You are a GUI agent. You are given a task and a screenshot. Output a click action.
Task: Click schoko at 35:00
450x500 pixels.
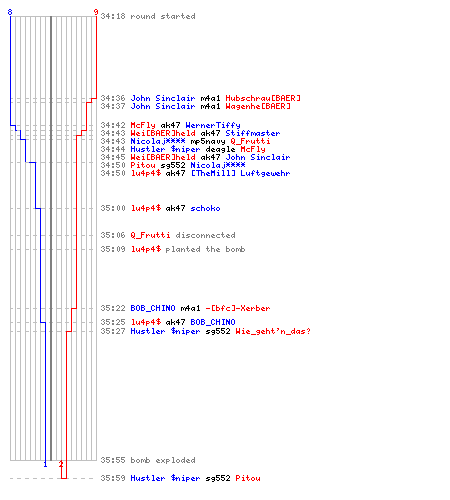point(205,208)
